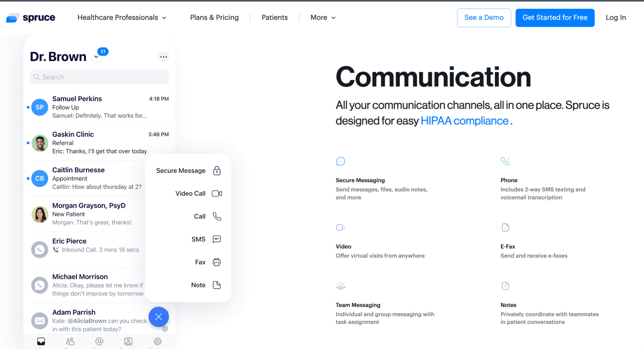The height and width of the screenshot is (349, 644).
Task: Click the settings gear tab icon
Action: click(x=158, y=341)
